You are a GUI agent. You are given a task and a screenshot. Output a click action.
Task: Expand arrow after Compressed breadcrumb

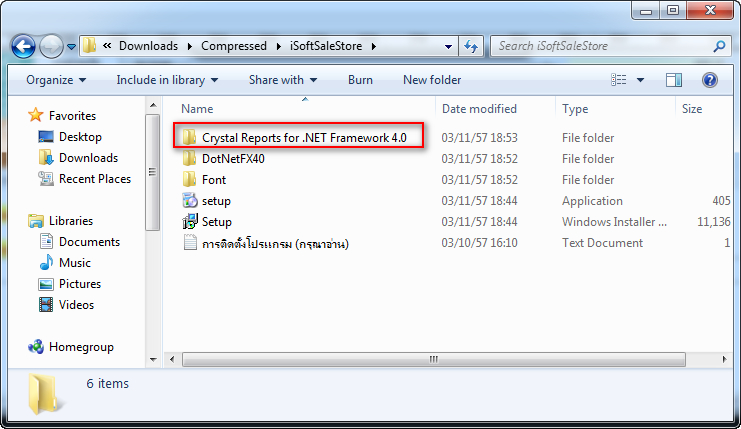pyautogui.click(x=278, y=46)
